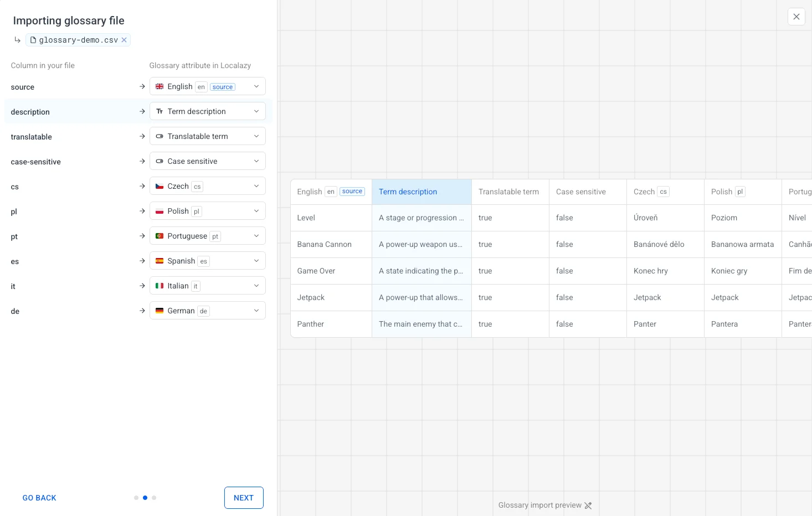
Task: Select the current middle step dot
Action: point(145,498)
